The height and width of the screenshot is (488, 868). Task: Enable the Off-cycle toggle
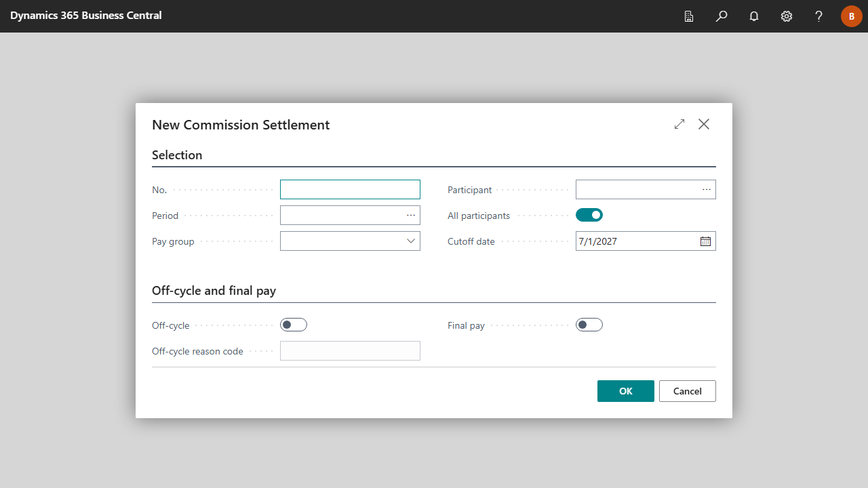(x=294, y=325)
